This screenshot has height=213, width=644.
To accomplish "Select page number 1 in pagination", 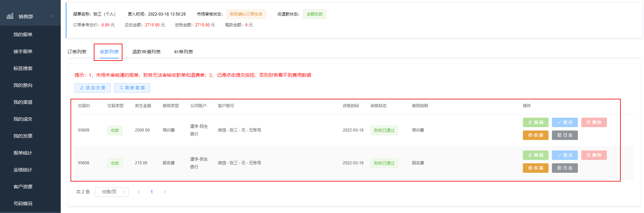I will (151, 192).
